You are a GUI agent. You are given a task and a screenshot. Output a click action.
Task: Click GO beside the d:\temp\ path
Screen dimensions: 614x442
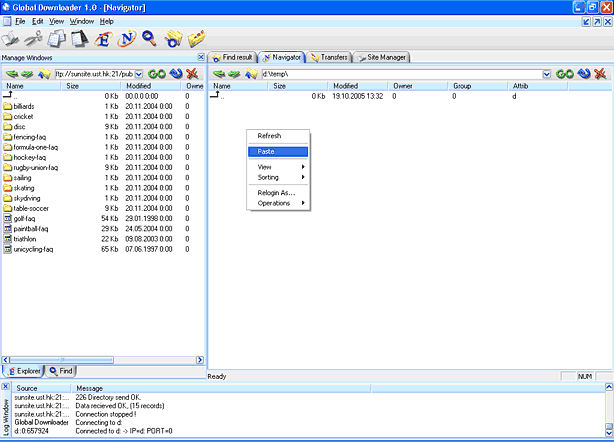(565, 74)
